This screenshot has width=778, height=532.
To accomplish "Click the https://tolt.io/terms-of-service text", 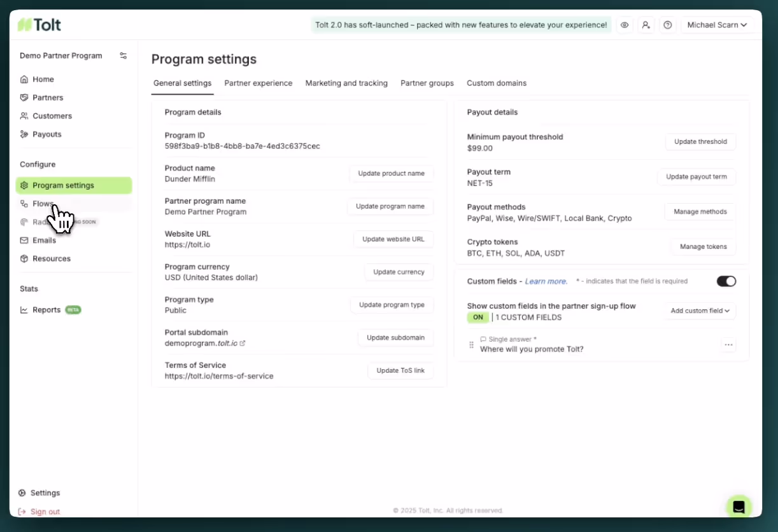I will (219, 376).
